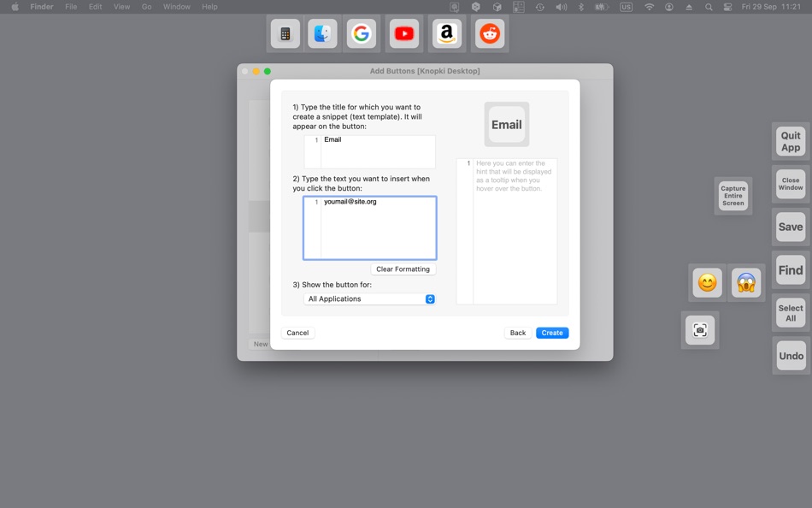Click the screenshot camera viewfinder button
812x508 pixels.
pos(700,330)
